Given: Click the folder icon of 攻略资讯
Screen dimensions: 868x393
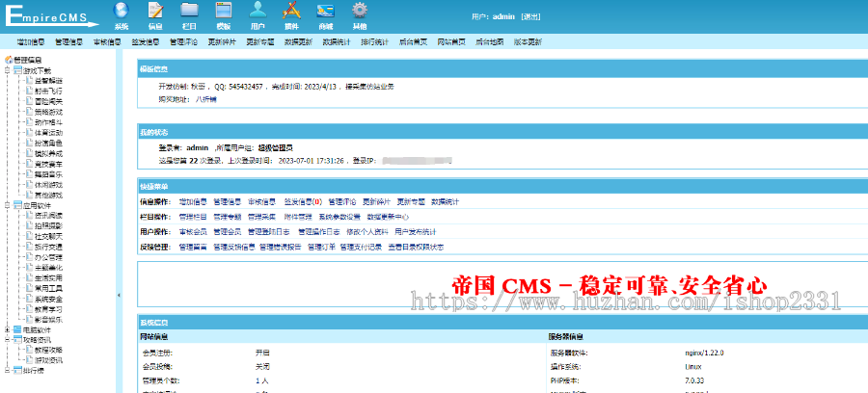Looking at the screenshot, I should 17,339.
